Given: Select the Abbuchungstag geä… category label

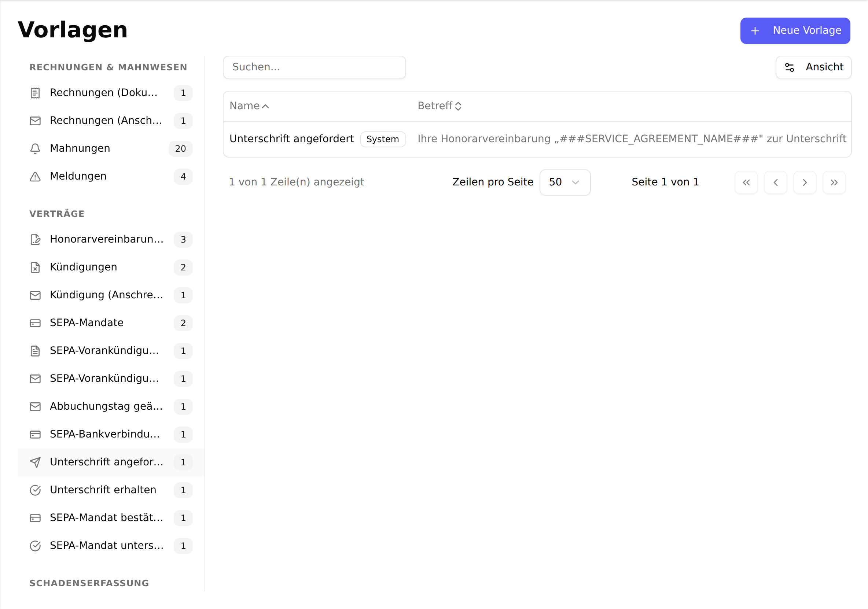Looking at the screenshot, I should coord(106,406).
